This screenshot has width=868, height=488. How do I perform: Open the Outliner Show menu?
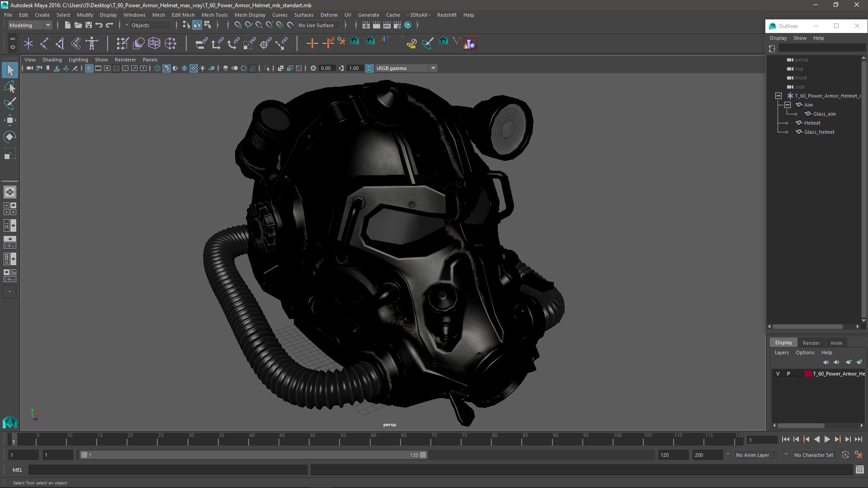pyautogui.click(x=799, y=38)
